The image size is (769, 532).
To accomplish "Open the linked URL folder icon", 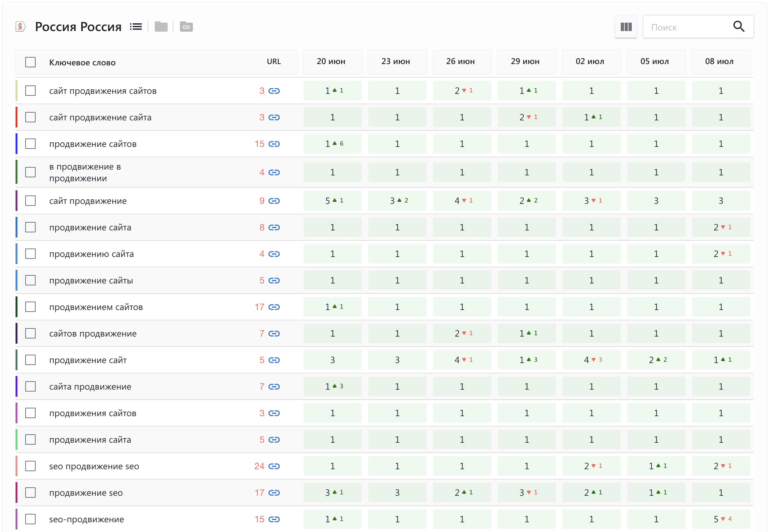I will pos(186,27).
